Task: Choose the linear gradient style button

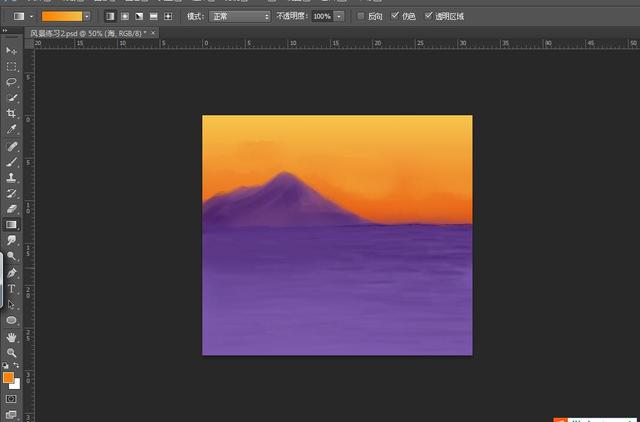Action: [x=110, y=17]
